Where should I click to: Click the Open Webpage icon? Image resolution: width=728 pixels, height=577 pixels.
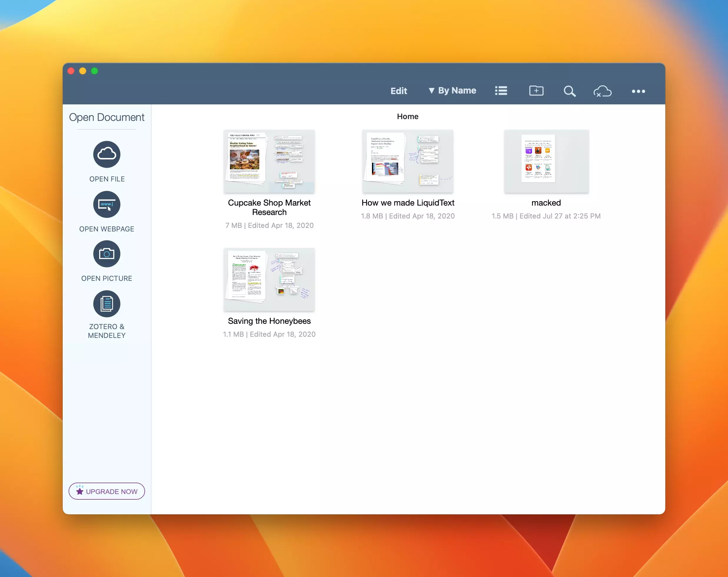107,204
